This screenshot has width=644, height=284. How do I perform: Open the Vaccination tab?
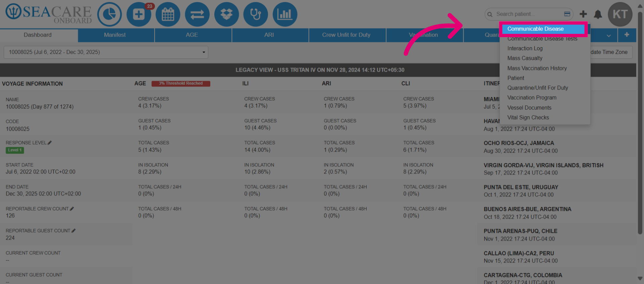[424, 35]
